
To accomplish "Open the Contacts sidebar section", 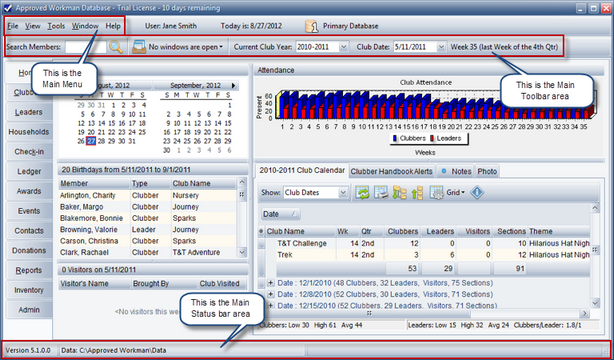I will pyautogui.click(x=29, y=231).
